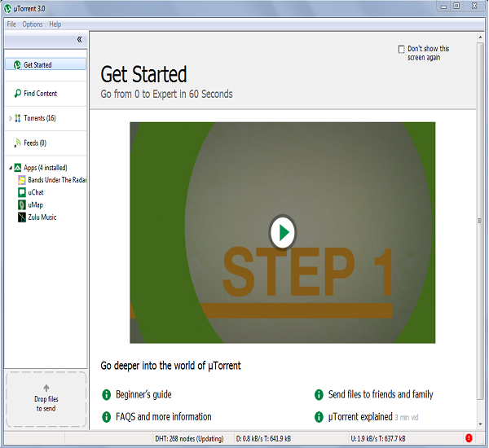Click the Drop files to send area

point(46,399)
